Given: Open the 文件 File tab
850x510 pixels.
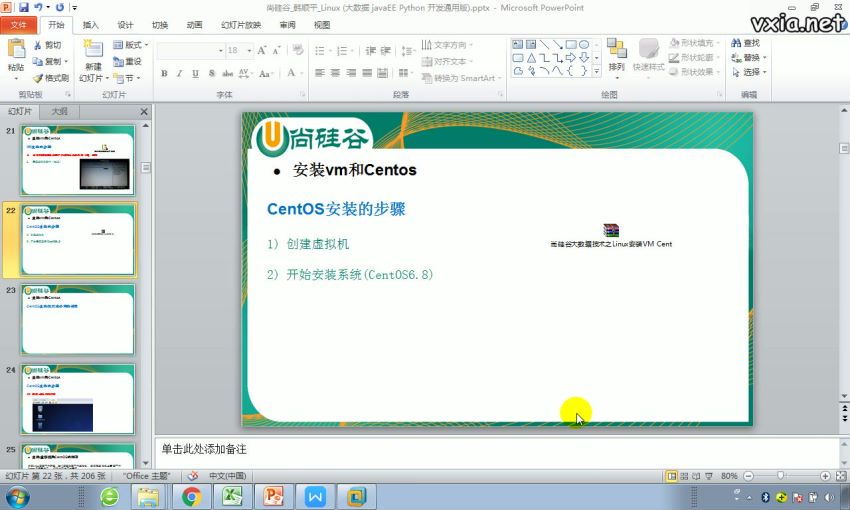Looking at the screenshot, I should pyautogui.click(x=18, y=25).
